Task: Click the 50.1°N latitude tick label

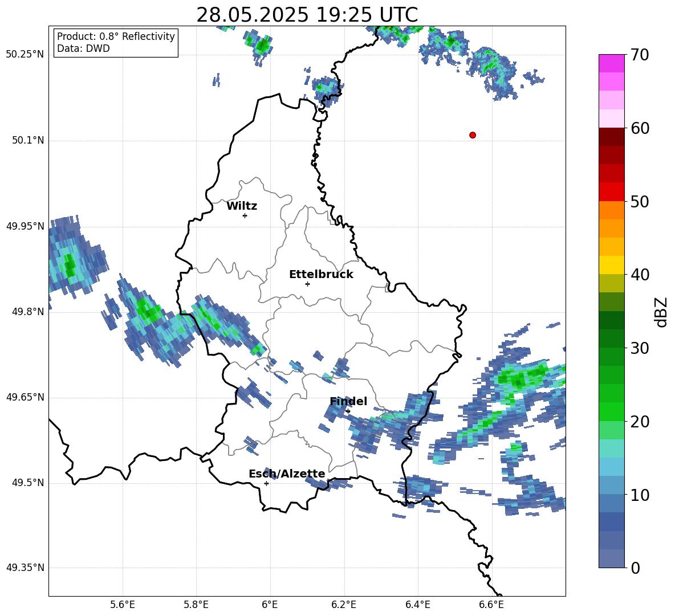Action: click(x=28, y=141)
